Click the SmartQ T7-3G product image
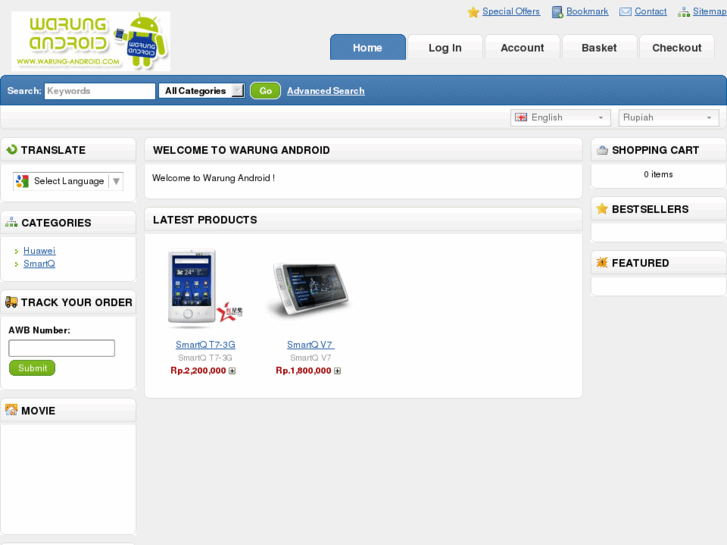 [x=204, y=288]
